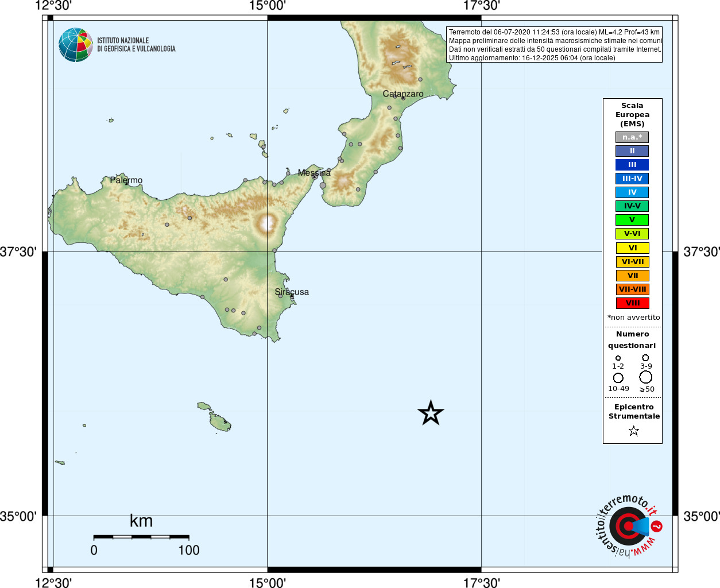Screen dimensions: 720x588
Task: Click the epicenter star marker on the map
Action: [431, 413]
